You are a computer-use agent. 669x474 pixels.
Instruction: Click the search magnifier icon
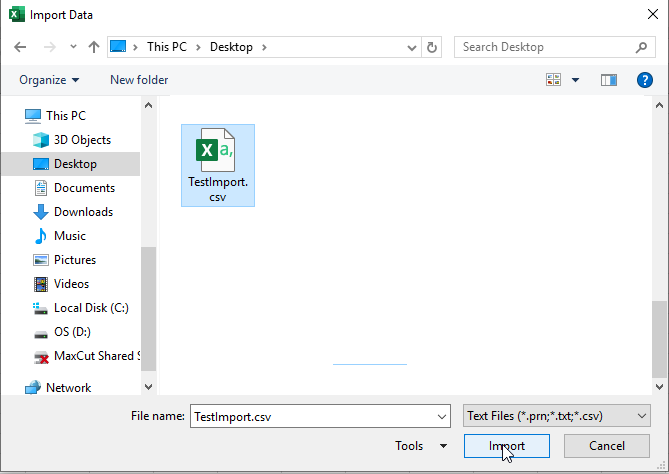pyautogui.click(x=641, y=47)
